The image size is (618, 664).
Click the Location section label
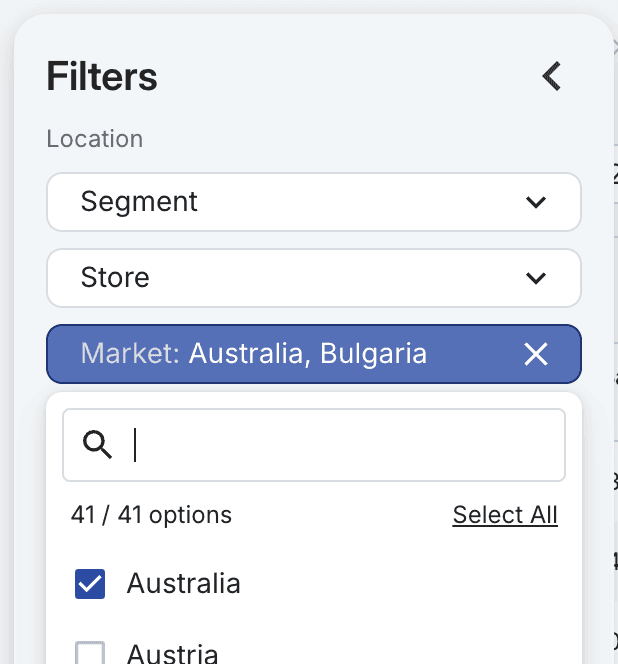(x=95, y=139)
